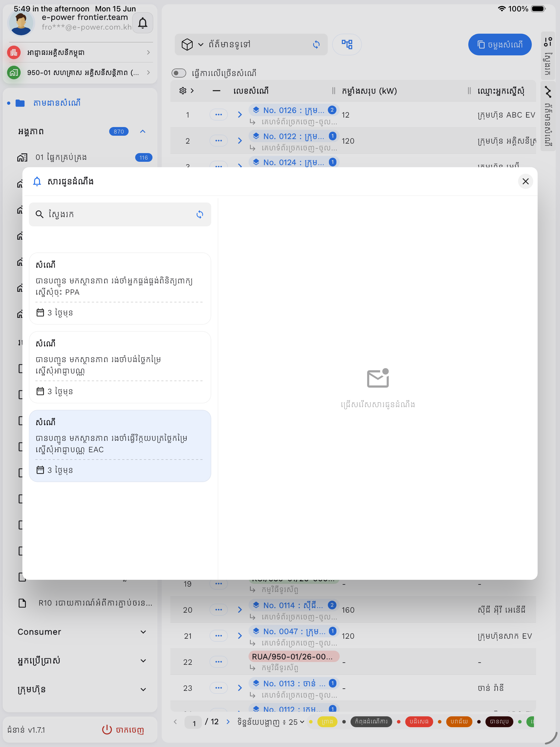560x747 pixels.
Task: Open the workflow side tab at right edge
Action: point(548,116)
